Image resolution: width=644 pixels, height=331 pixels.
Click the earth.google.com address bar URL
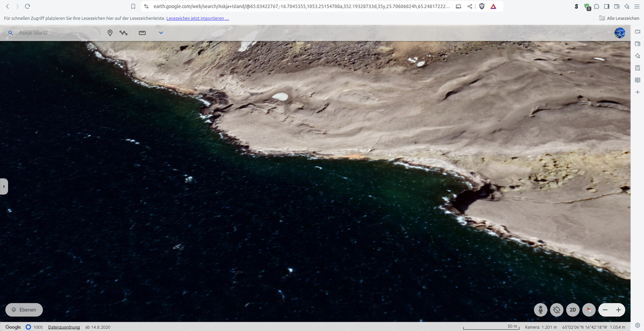[301, 7]
